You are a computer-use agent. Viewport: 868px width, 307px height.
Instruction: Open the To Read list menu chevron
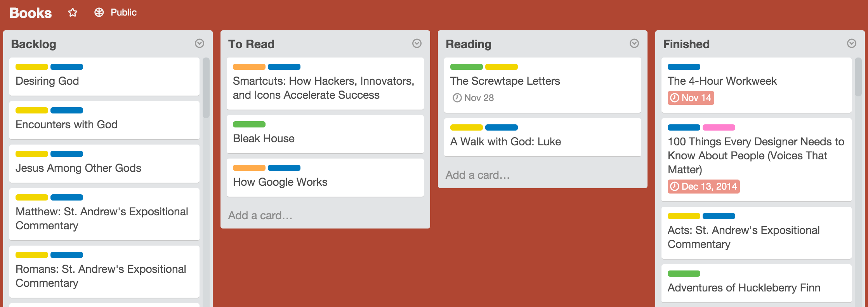(x=417, y=43)
